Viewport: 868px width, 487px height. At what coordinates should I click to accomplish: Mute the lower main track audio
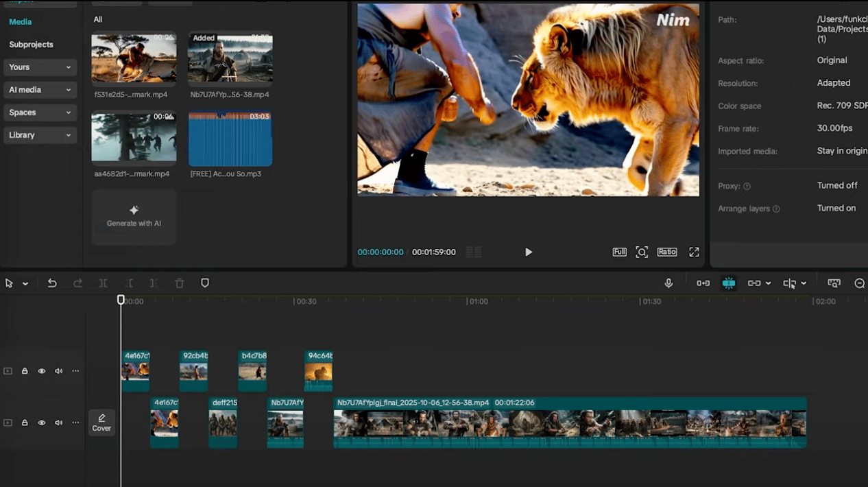(58, 423)
